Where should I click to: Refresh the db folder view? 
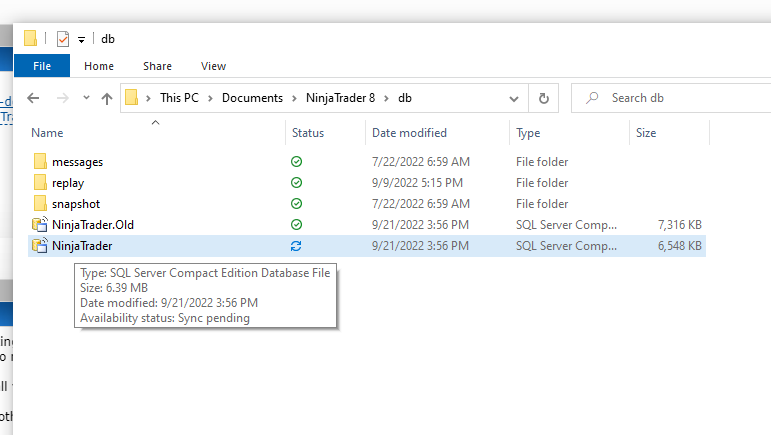coord(543,98)
